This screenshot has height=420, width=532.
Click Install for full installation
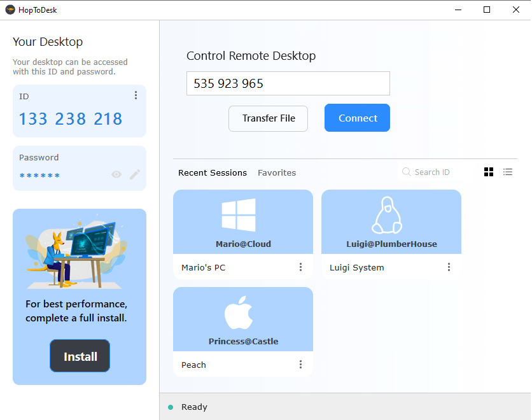tap(80, 356)
